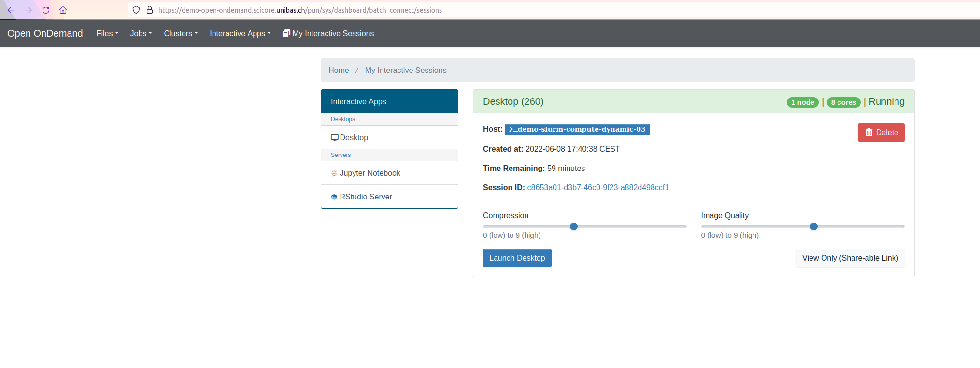Expand the Jobs dropdown menu
980x368 pixels.
[x=141, y=34]
